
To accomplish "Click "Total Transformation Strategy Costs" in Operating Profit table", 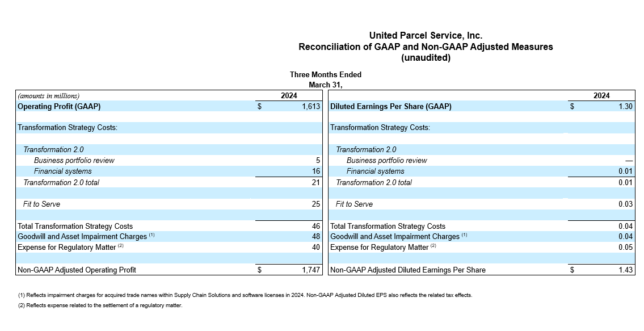I will point(75,226).
